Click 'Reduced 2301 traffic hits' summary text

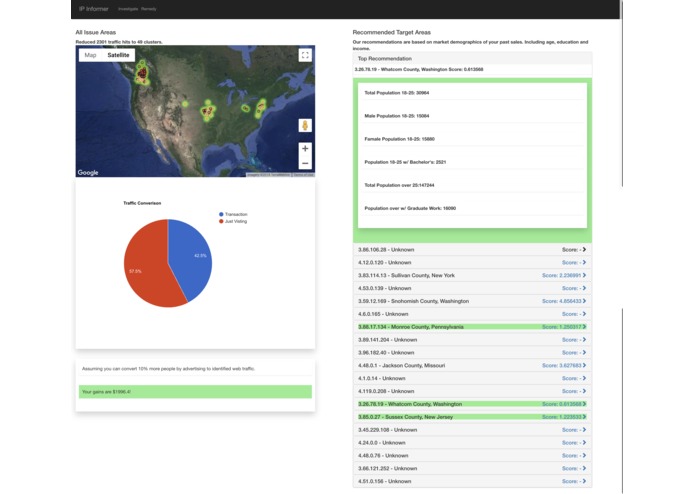[119, 42]
